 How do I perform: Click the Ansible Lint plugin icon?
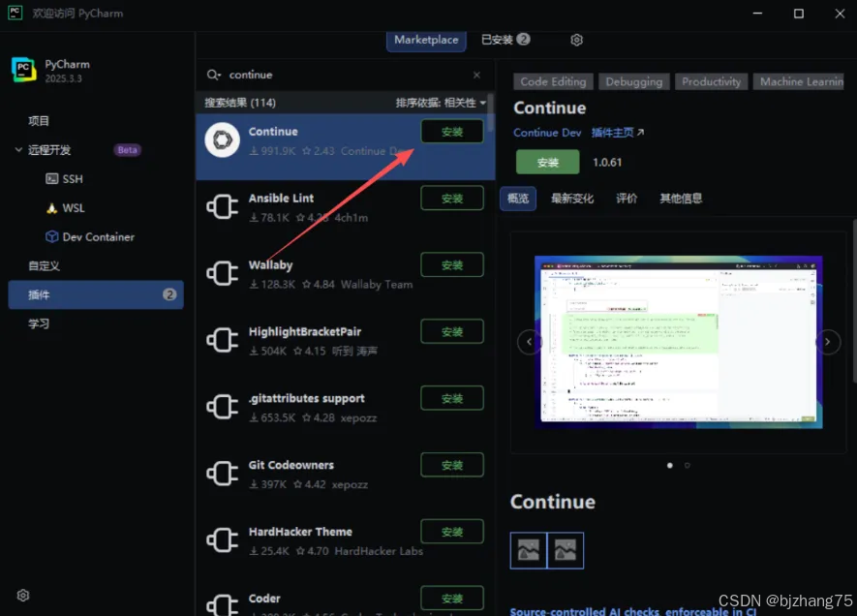[x=223, y=206]
